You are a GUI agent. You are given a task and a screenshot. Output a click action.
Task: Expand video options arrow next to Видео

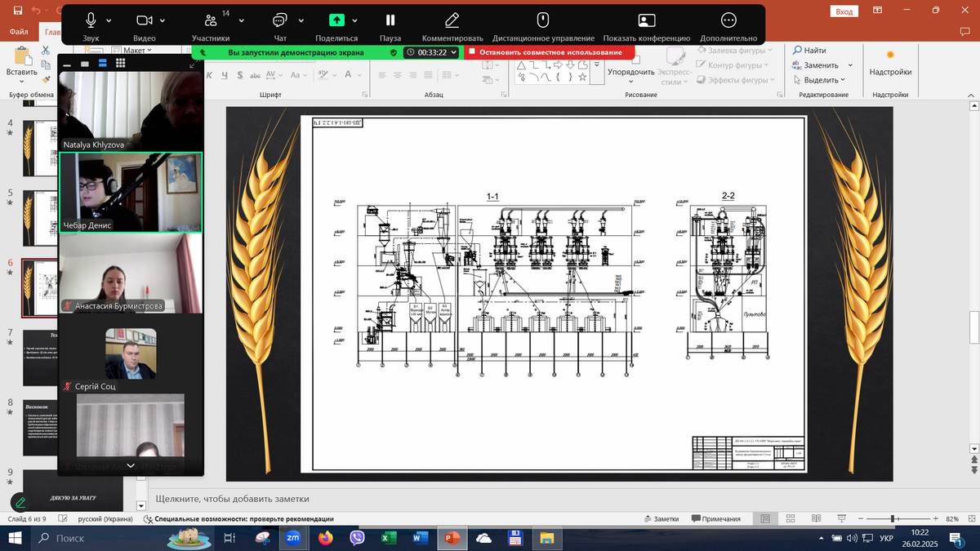(163, 20)
